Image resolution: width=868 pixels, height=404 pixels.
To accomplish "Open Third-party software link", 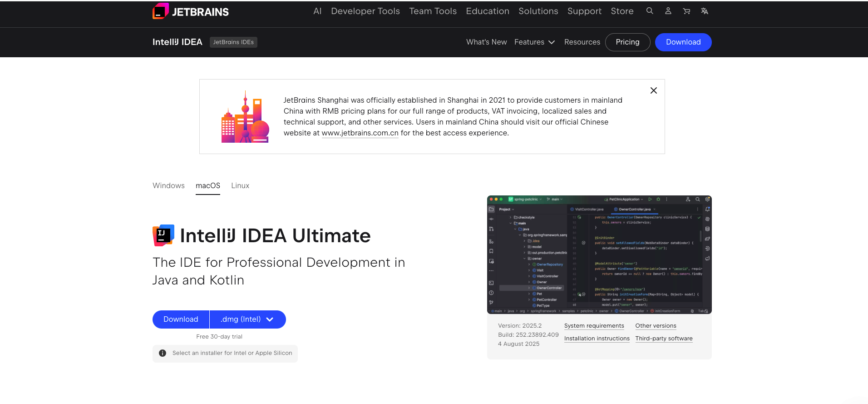I will point(664,339).
